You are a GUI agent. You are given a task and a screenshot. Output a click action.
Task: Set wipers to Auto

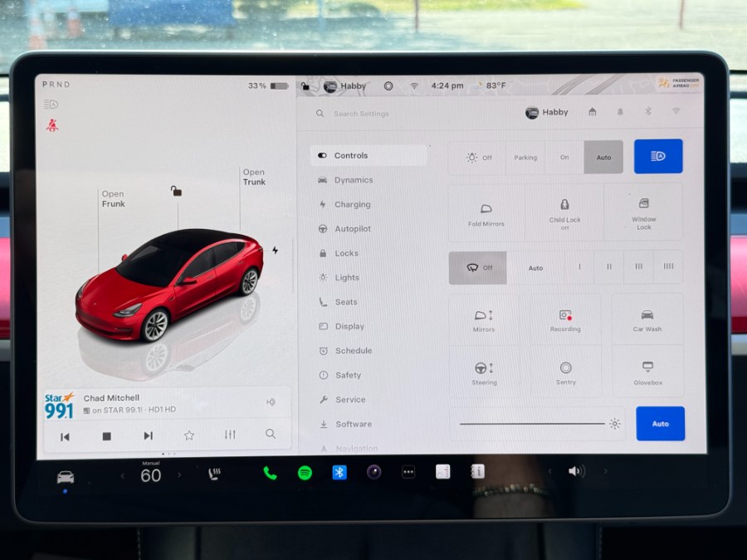pos(536,268)
